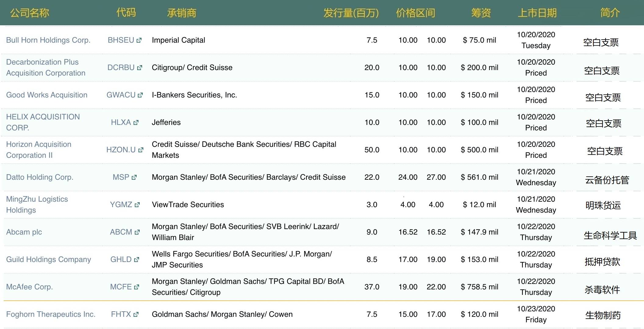Image resolution: width=644 pixels, height=329 pixels.
Task: Click the McAfee Corp. company name
Action: [x=30, y=287]
